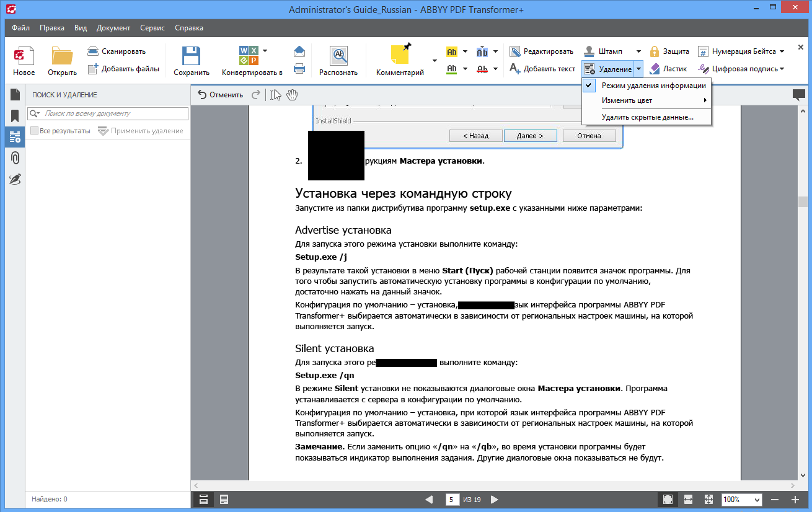Click the Штамп stamp tool
This screenshot has height=512, width=812.
pyautogui.click(x=605, y=51)
